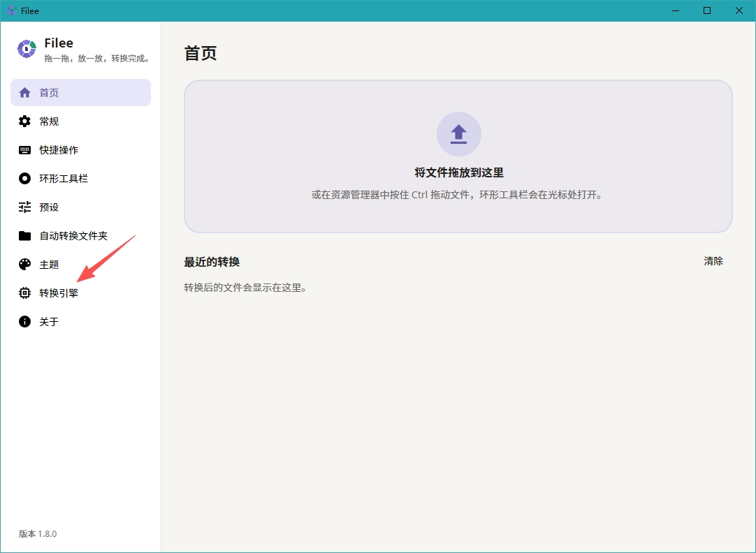Click the 转换后的文件会显示在这里 text
756x553 pixels.
(x=245, y=288)
